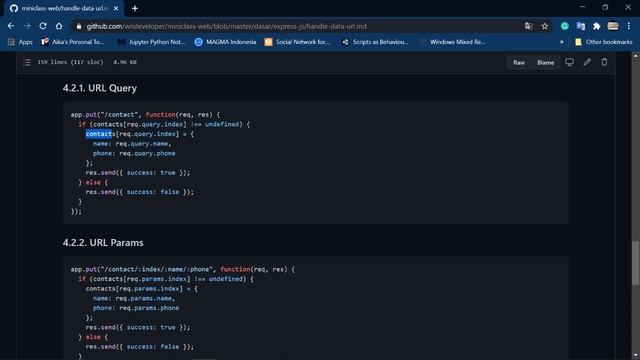Open Social Network for... bookmark

(297, 42)
